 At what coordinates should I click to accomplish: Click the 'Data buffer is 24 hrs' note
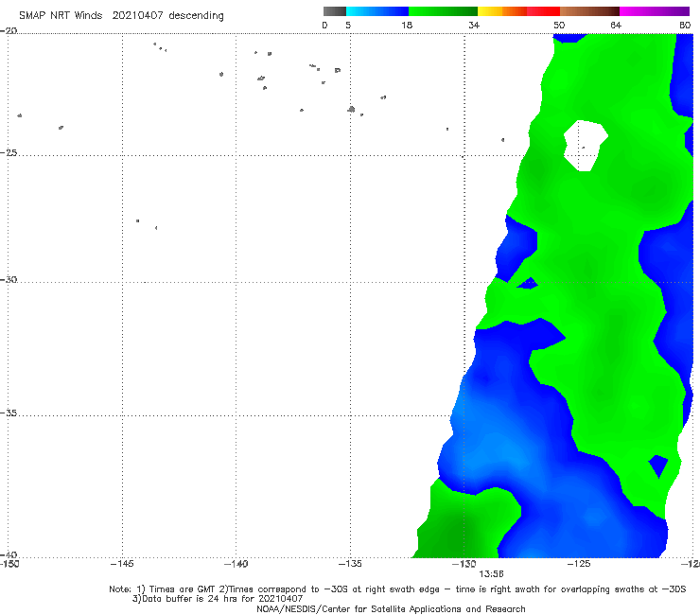click(x=218, y=599)
